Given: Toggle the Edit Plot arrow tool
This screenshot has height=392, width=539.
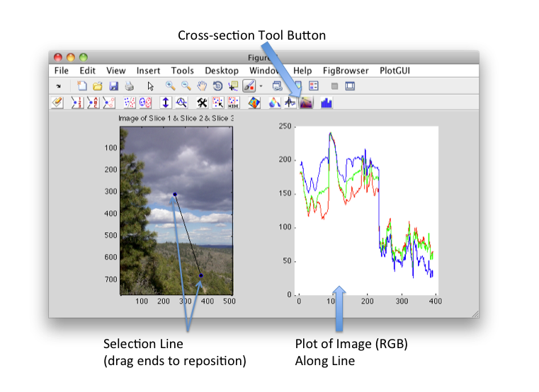Looking at the screenshot, I should (x=150, y=86).
